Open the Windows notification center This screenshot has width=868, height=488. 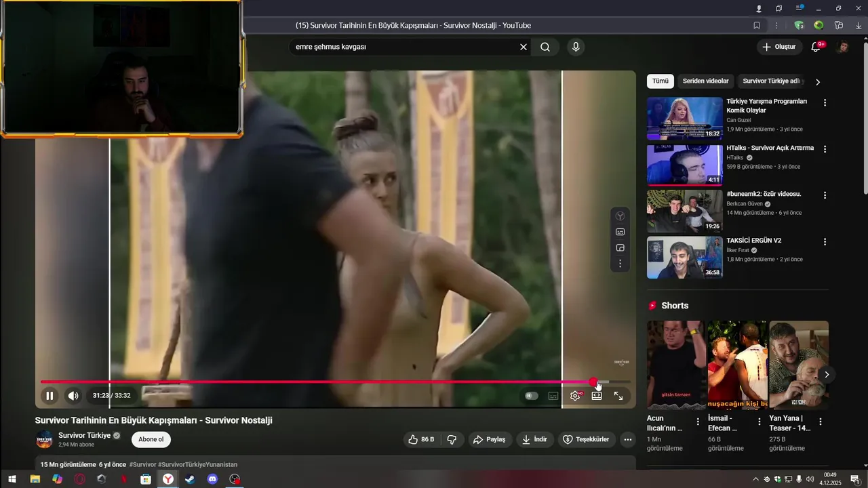854,479
